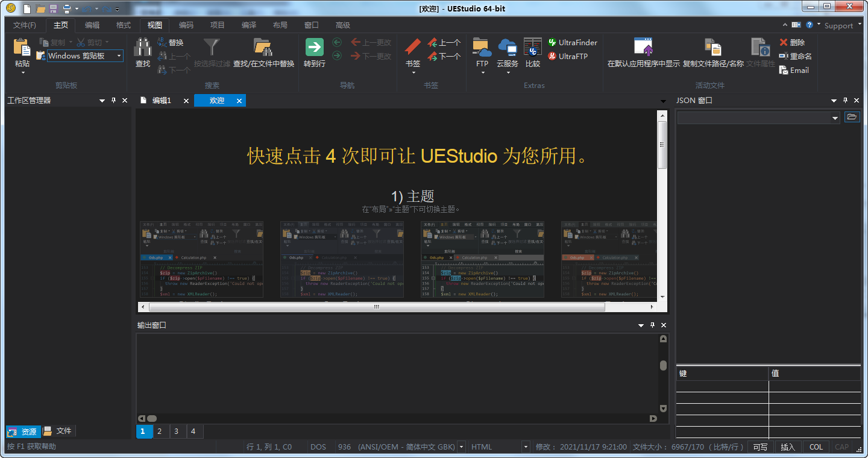Viewport: 868px width, 458px height.
Task: Click 在默认应用程序中显示 icon
Action: 644,47
